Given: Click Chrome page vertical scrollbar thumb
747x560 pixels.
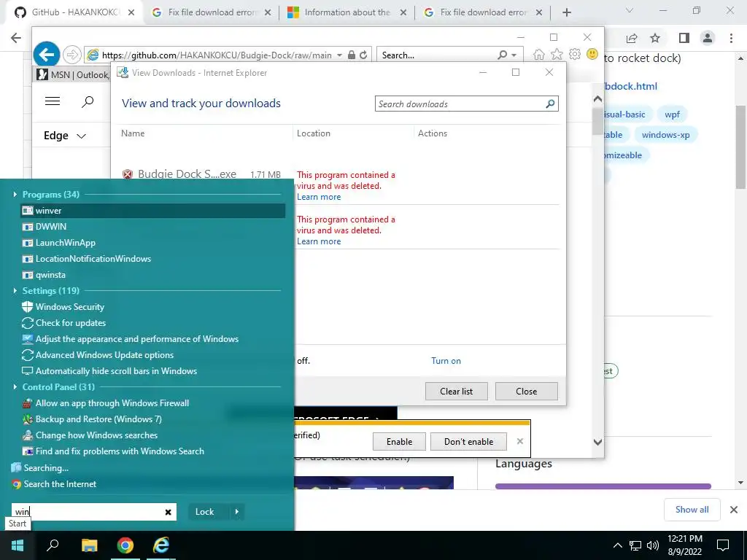Looking at the screenshot, I should click(741, 147).
